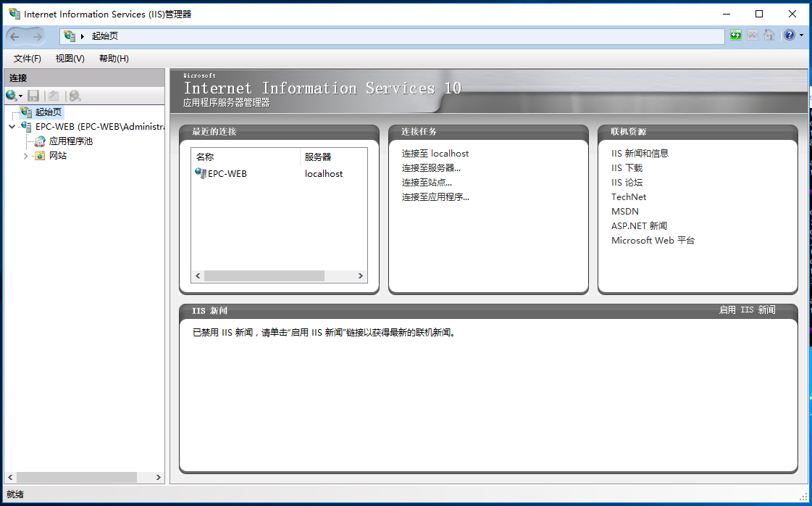This screenshot has height=506, width=812.
Task: Click the IIS 新闻 disabled message text
Action: click(x=325, y=333)
